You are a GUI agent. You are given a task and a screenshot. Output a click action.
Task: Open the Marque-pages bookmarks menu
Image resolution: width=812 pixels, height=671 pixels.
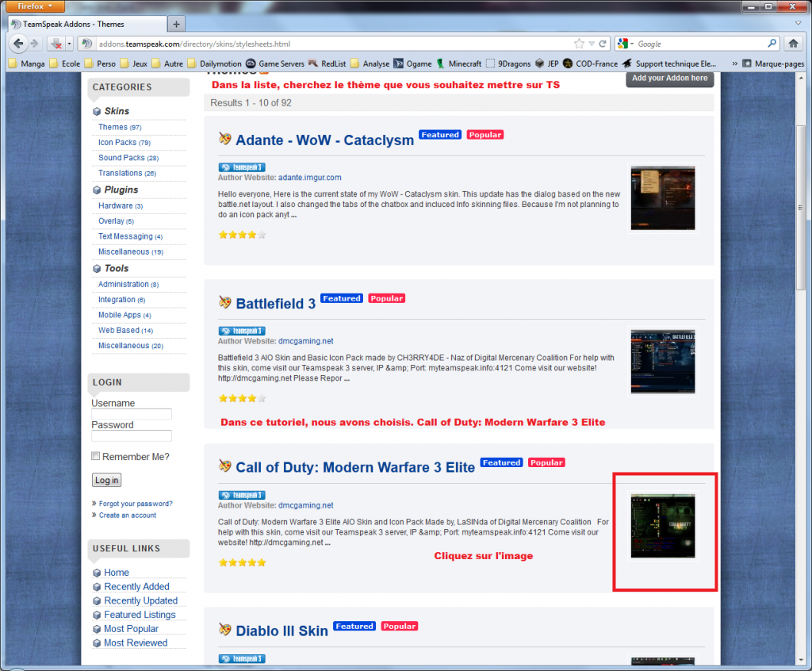773,63
